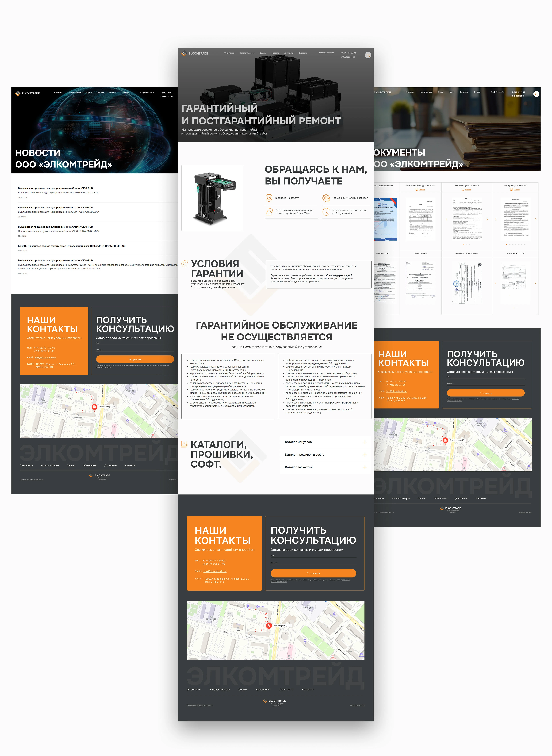Click the plus icon beside Каталог мануалов
The height and width of the screenshot is (756, 552).
pos(365,442)
